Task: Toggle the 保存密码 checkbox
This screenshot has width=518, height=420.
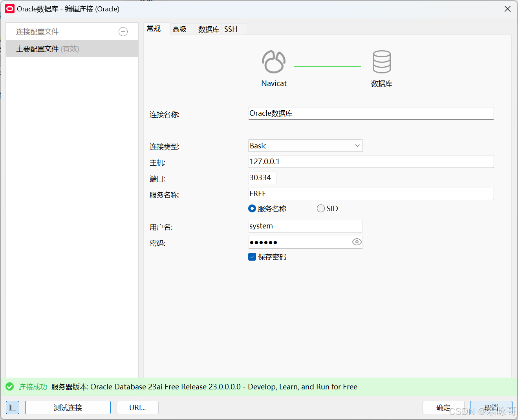Action: tap(252, 257)
